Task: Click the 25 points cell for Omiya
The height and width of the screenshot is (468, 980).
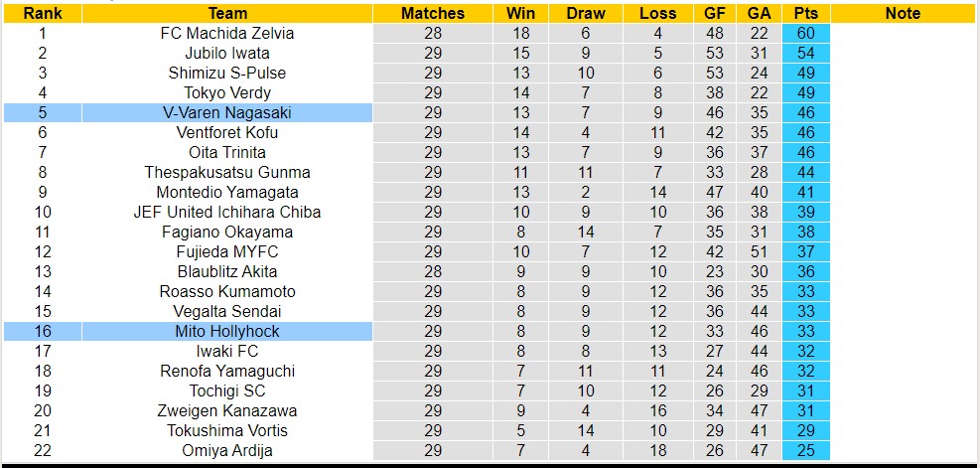Action: click(806, 450)
